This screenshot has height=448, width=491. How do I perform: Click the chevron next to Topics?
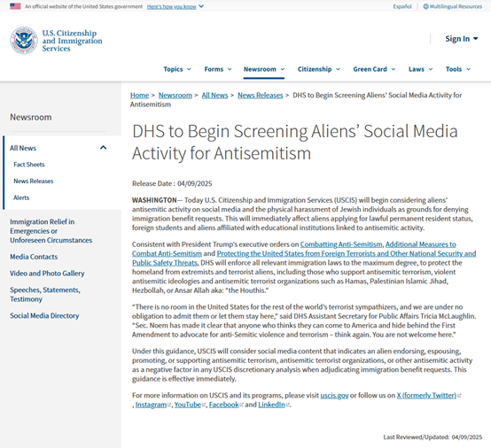point(189,69)
